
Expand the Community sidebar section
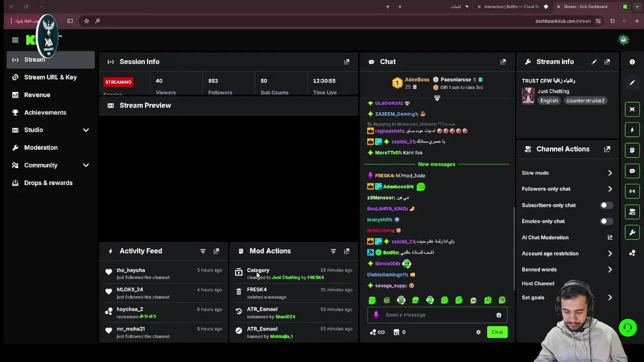(86, 165)
